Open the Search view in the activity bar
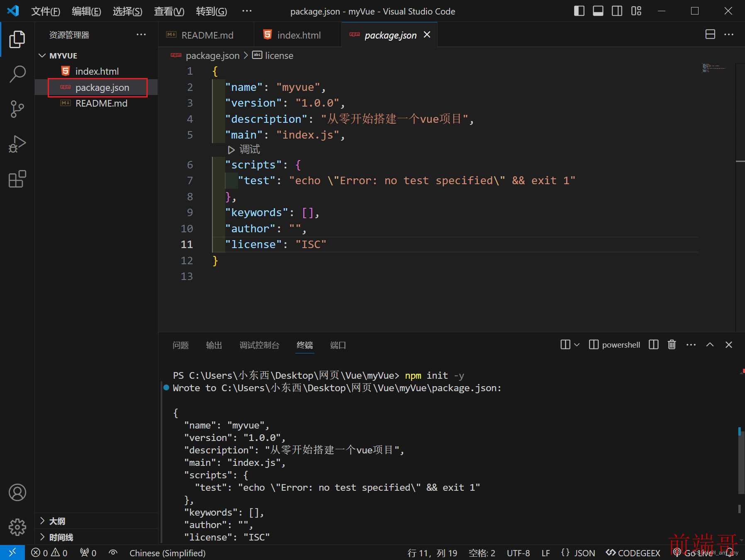 pos(17,74)
